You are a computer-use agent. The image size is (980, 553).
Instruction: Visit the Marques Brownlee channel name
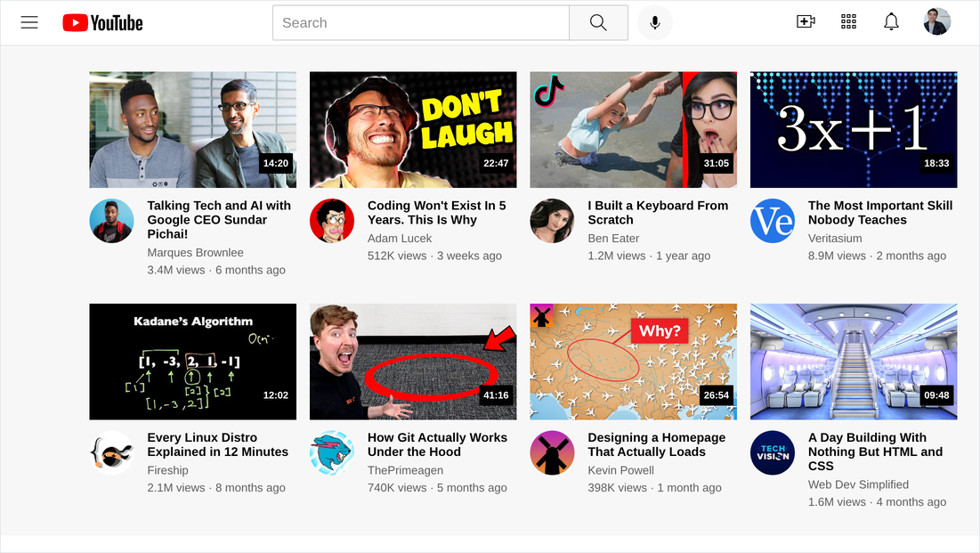tap(196, 253)
